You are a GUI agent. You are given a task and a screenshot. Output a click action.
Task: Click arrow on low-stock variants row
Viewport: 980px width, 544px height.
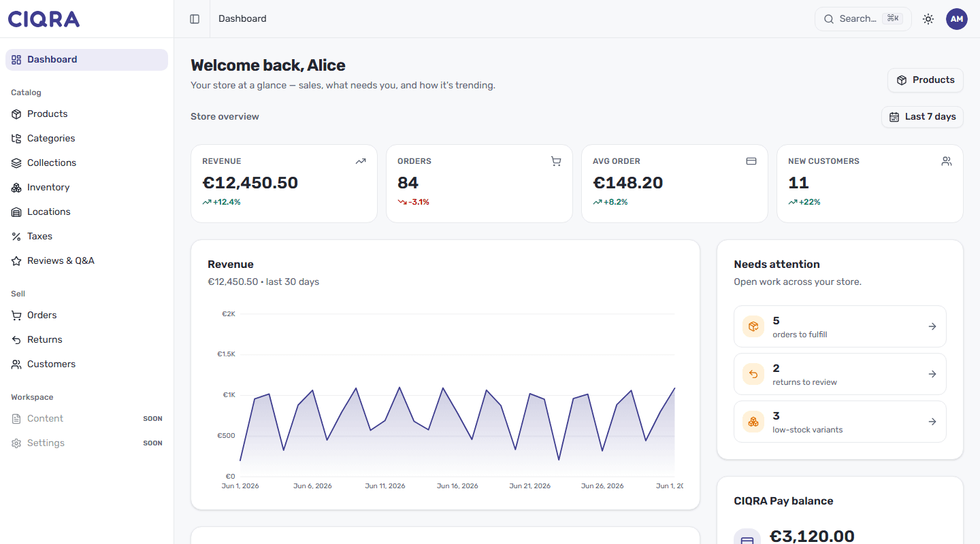tap(932, 422)
